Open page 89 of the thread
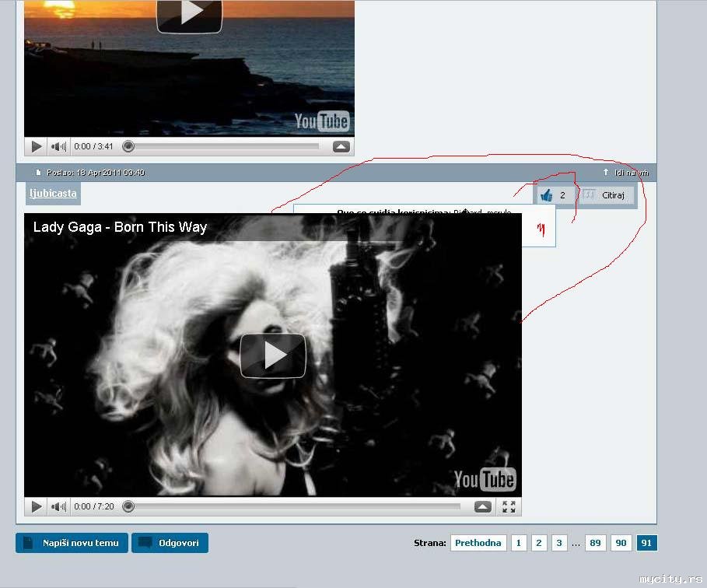 [x=595, y=543]
